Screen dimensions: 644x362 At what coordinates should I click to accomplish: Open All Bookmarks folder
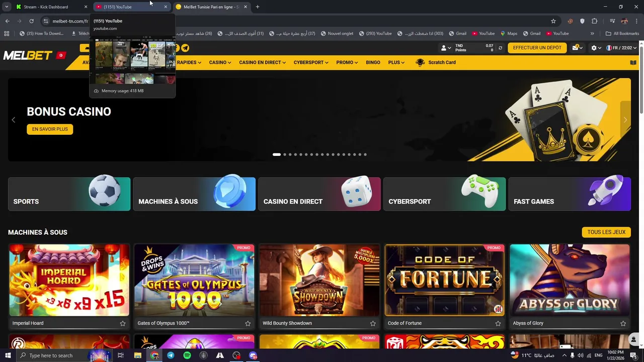(x=622, y=34)
